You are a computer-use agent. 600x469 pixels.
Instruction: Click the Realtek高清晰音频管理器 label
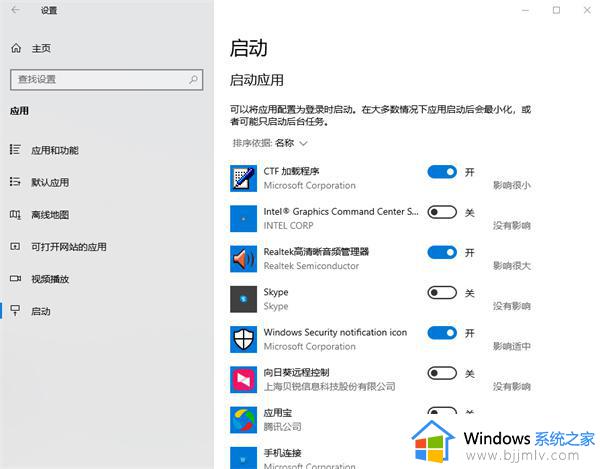coord(316,251)
